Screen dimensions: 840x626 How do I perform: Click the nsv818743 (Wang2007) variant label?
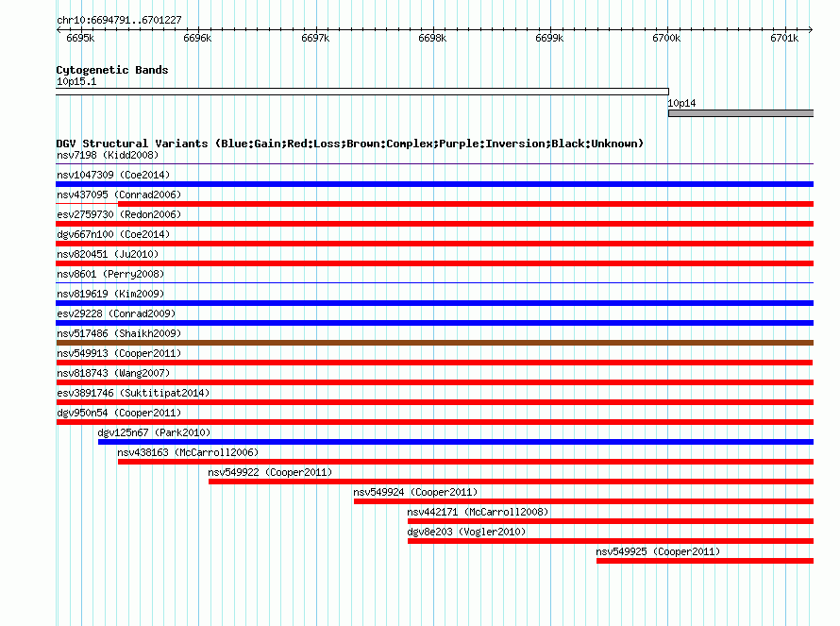(113, 373)
